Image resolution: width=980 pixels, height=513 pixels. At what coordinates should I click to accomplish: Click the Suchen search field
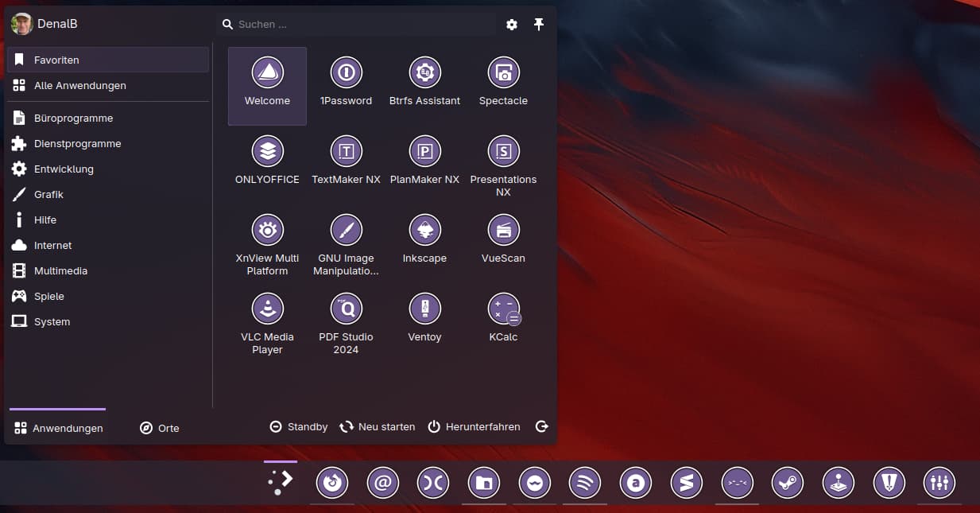click(358, 25)
